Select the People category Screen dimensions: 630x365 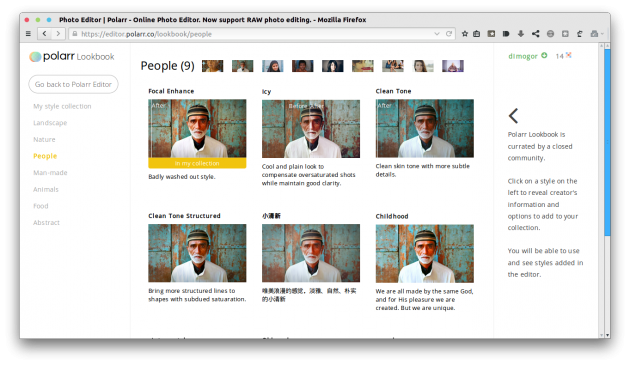[x=45, y=156]
